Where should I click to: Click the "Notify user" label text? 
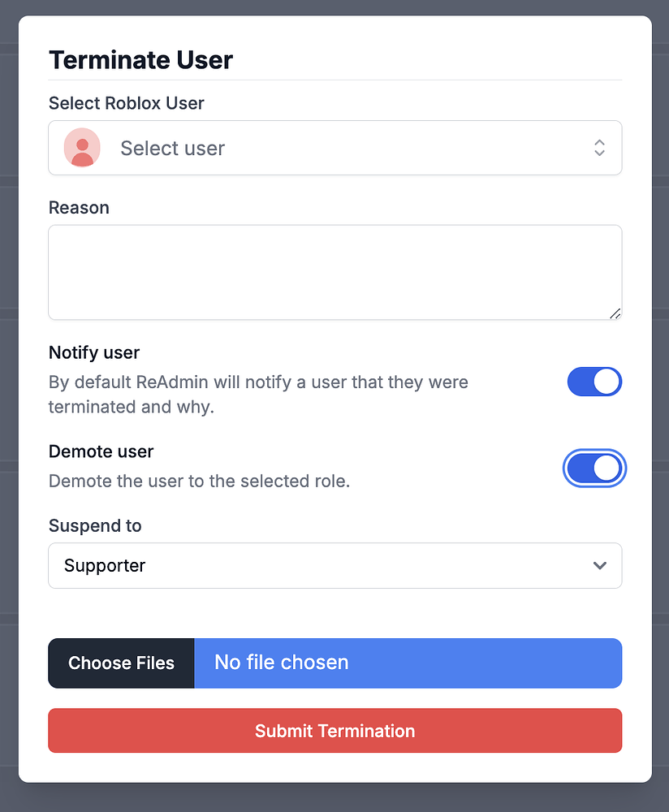click(94, 352)
